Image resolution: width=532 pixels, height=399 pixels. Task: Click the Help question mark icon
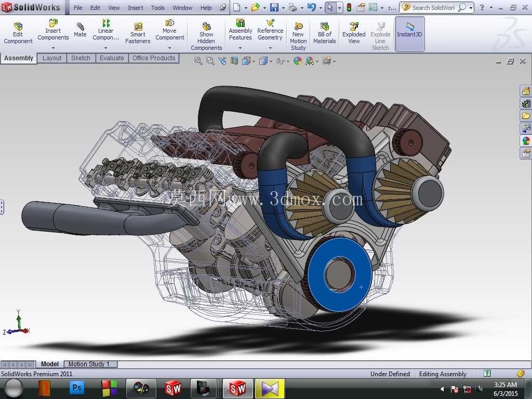click(x=482, y=7)
